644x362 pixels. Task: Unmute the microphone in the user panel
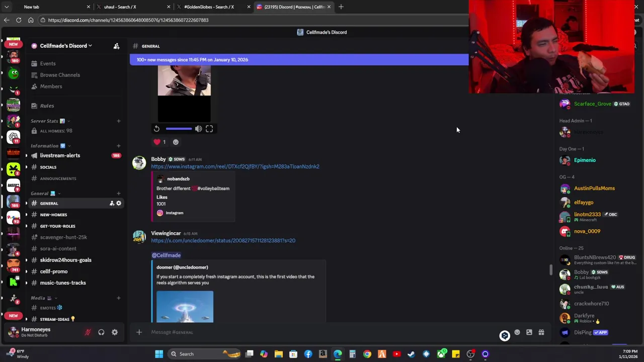coord(88,332)
